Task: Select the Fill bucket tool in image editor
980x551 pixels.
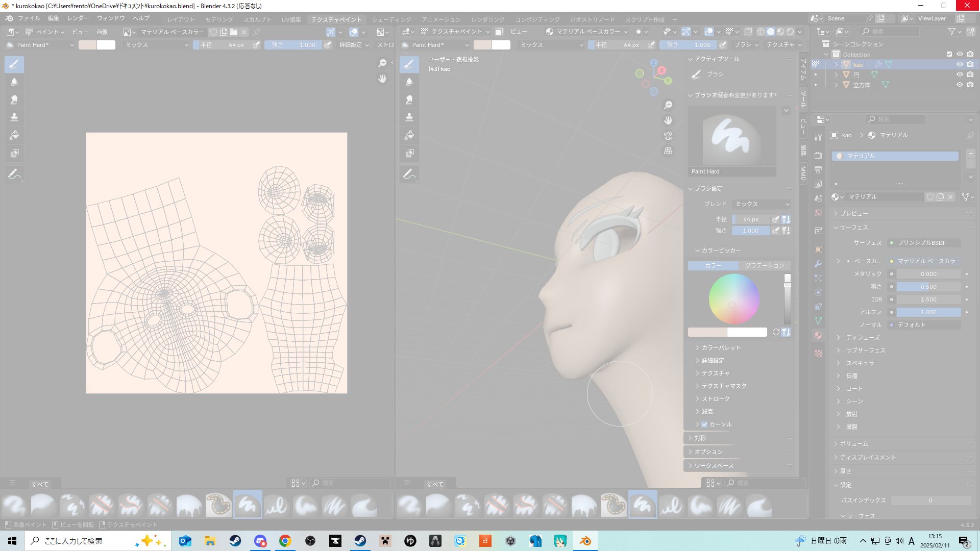Action: [14, 135]
